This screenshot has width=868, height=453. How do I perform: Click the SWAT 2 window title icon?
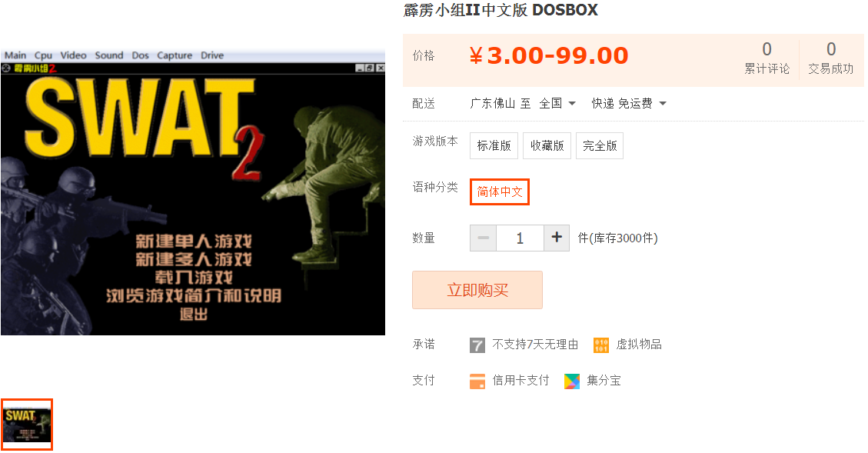(x=6, y=68)
